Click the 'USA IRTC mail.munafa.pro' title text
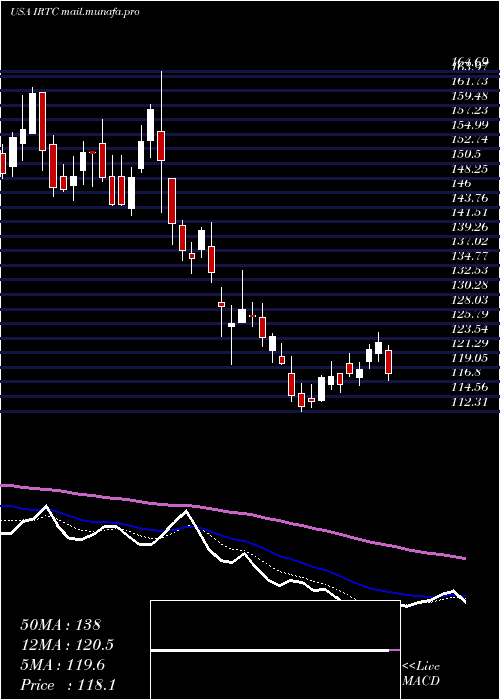500x700 pixels. (x=75, y=12)
